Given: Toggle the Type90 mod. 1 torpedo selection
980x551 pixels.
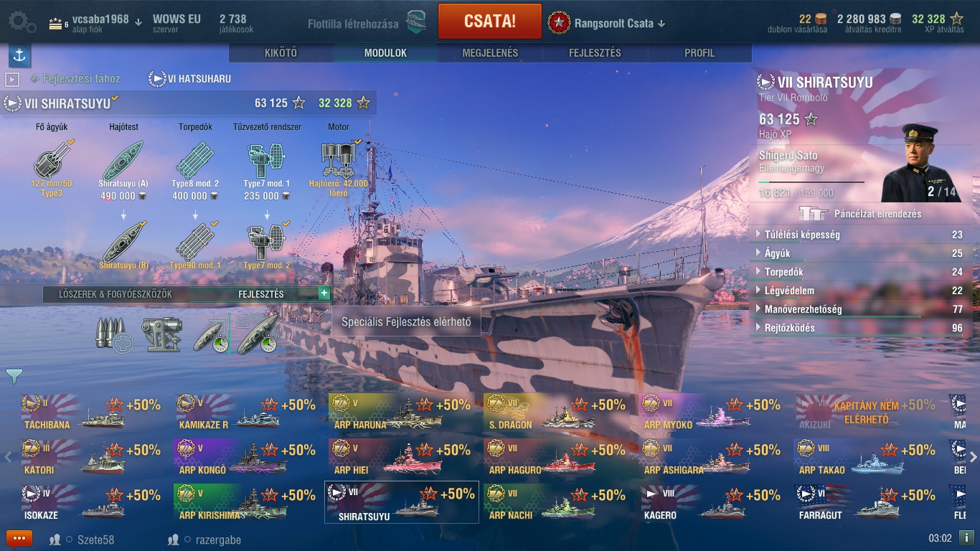Looking at the screenshot, I should tap(195, 242).
